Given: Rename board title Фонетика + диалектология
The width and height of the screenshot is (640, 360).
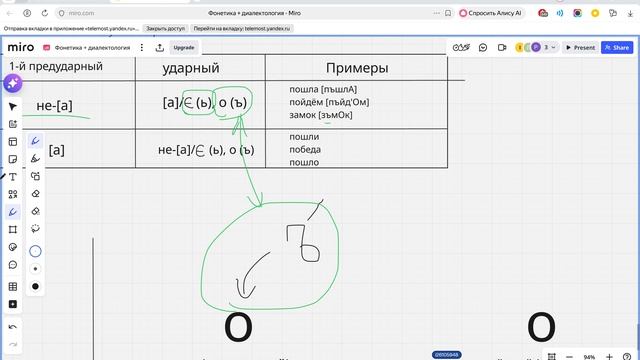Looking at the screenshot, I should click(x=92, y=48).
